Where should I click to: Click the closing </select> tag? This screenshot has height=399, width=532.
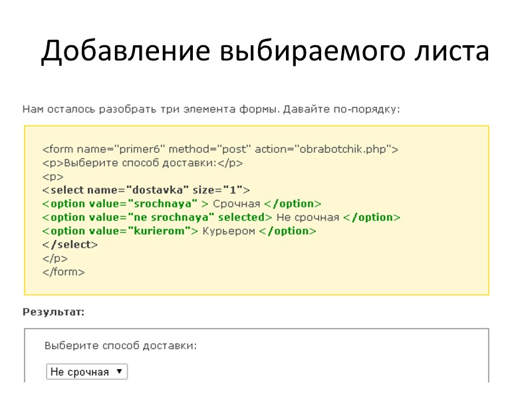click(70, 245)
